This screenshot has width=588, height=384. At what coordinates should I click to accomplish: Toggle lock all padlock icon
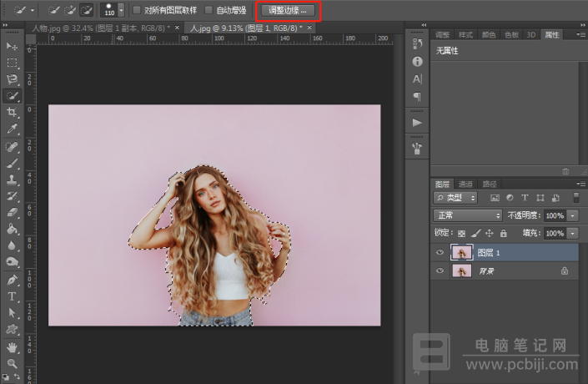[x=503, y=234]
